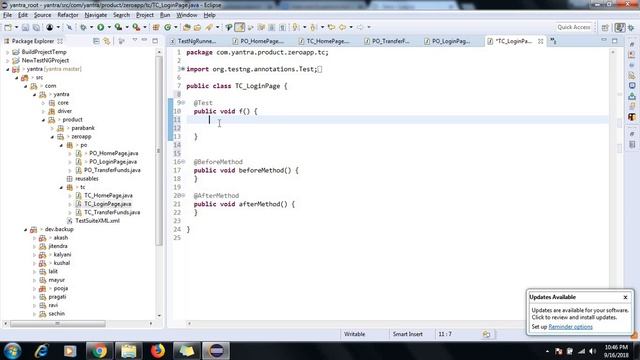Click the Package Explorer horizontal scrollbar

pyautogui.click(x=58, y=324)
